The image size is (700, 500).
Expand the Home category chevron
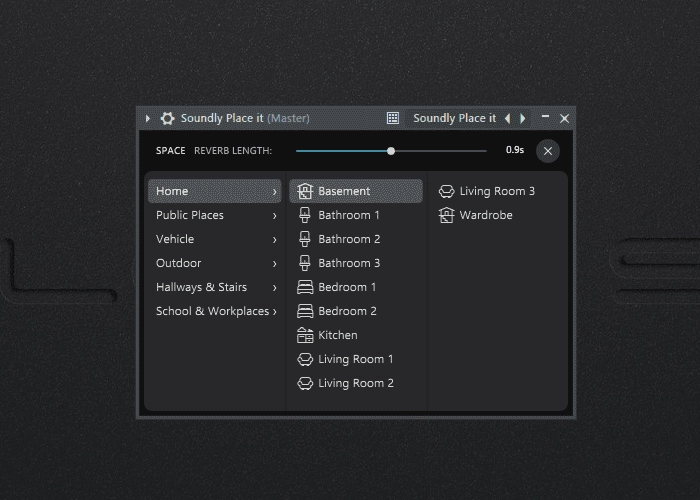coord(275,192)
